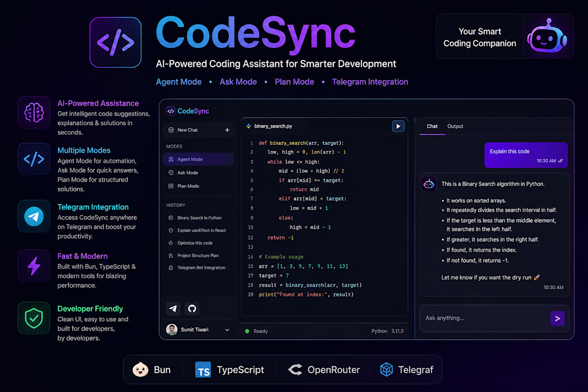Click the HISTORY section label
Viewport: 588px width, 392px height.
point(175,205)
